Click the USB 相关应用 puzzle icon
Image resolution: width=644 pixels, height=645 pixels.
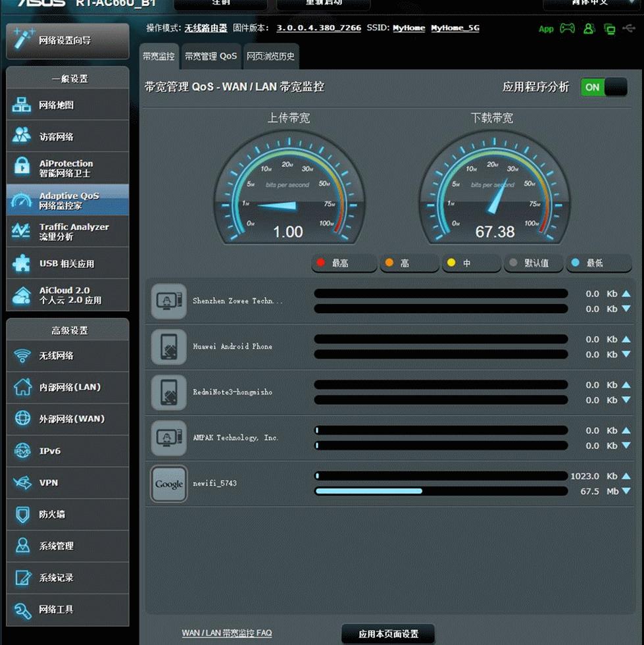(22, 263)
